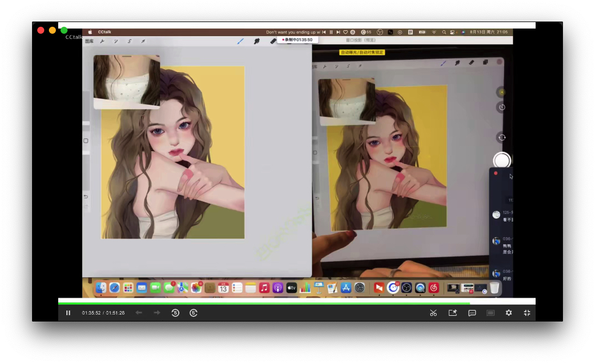Click the camera flip icon above shutter

pyautogui.click(x=502, y=138)
